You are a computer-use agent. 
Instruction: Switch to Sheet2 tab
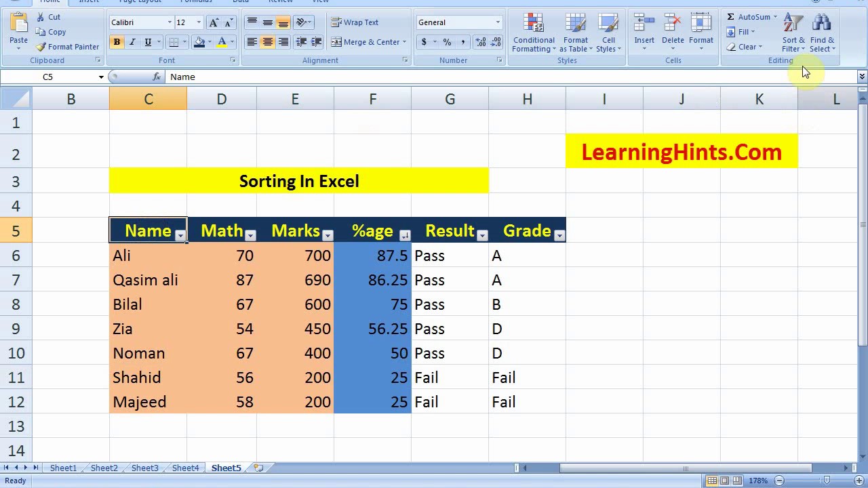coord(104,468)
